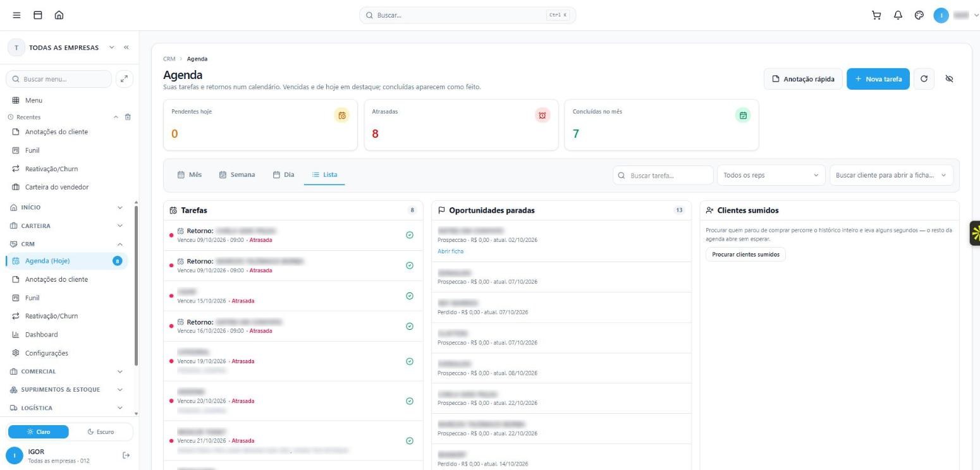Open the TODAS AS EMPRESAS company selector

[x=61, y=47]
